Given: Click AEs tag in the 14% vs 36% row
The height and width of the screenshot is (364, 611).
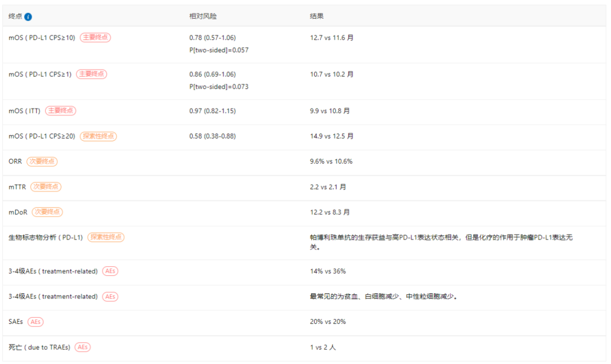Looking at the screenshot, I should tap(110, 271).
